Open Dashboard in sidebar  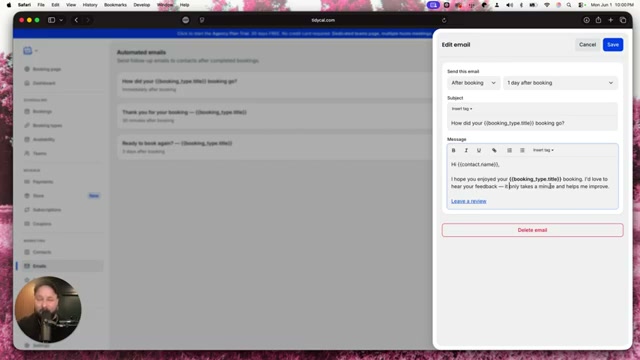(62, 83)
